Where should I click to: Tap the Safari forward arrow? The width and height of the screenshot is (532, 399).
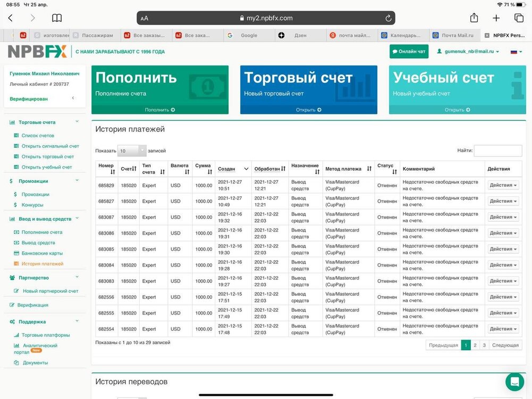pyautogui.click(x=32, y=18)
